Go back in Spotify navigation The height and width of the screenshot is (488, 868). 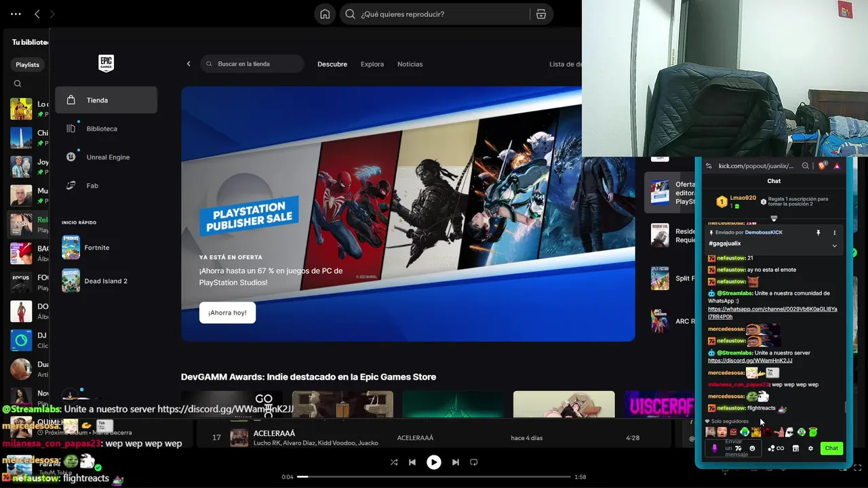tap(37, 14)
